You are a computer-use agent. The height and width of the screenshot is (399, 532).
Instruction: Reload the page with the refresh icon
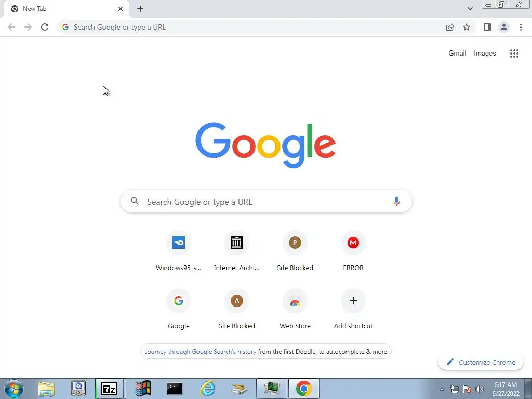45,27
